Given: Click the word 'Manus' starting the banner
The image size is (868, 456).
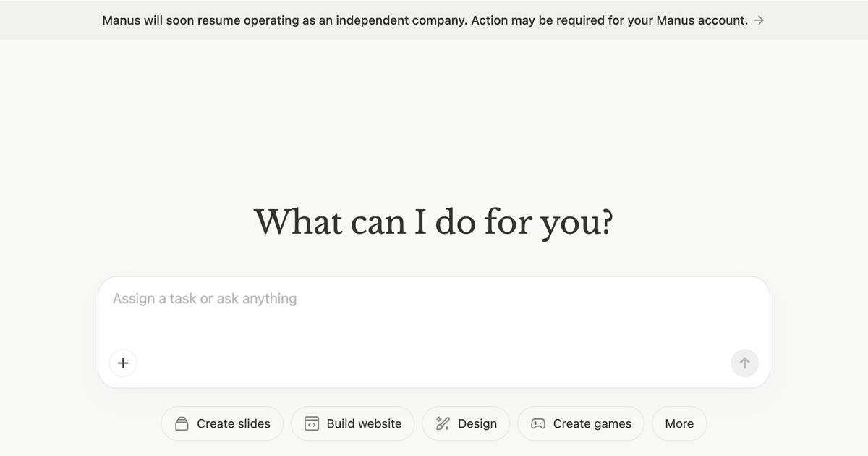Looking at the screenshot, I should [122, 20].
